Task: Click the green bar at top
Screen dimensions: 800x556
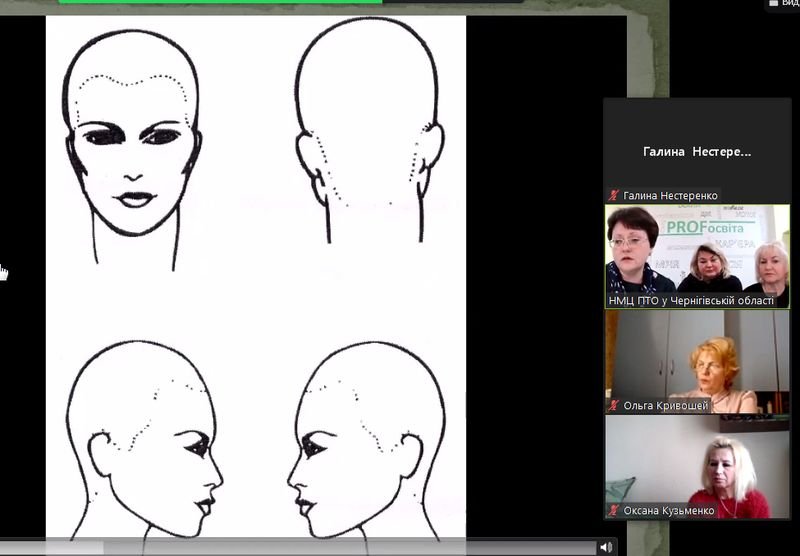Action: [x=220, y=1]
